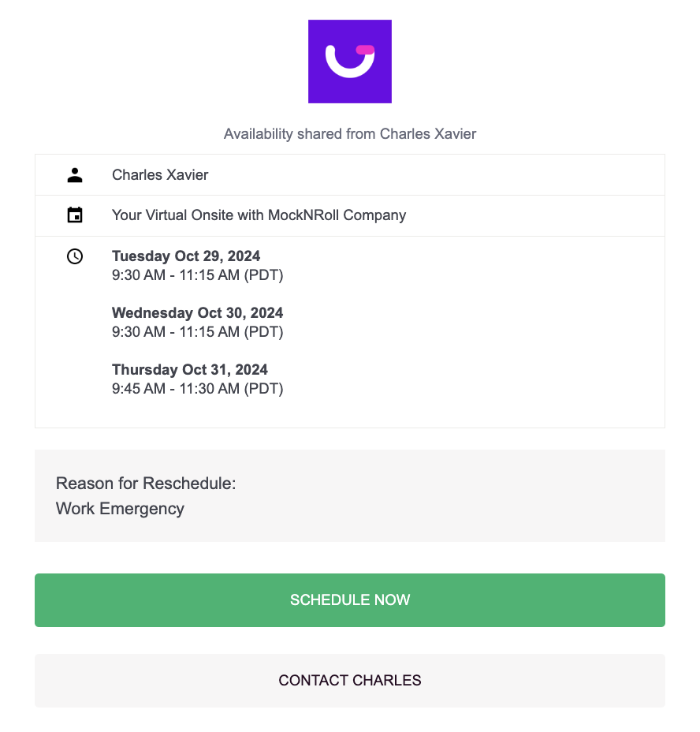The image size is (700, 732).
Task: Click the Your Virtual Onsite with MockNRoll Company title
Action: (x=259, y=215)
